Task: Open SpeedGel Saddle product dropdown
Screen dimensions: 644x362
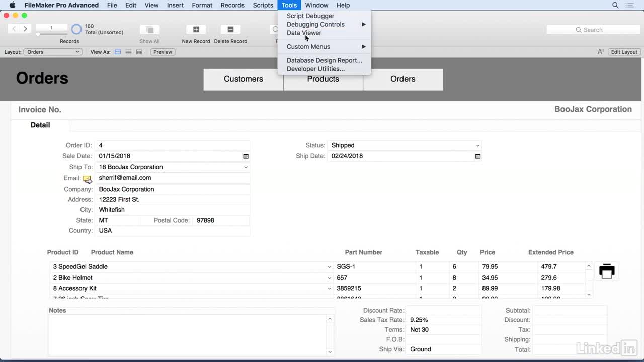Action: coord(330,267)
